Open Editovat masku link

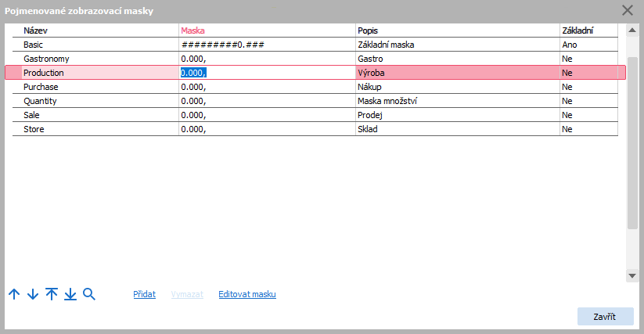pos(247,294)
